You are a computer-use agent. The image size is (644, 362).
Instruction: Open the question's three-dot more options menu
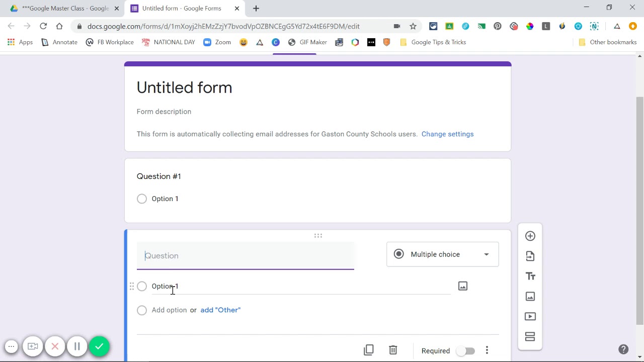(x=487, y=350)
